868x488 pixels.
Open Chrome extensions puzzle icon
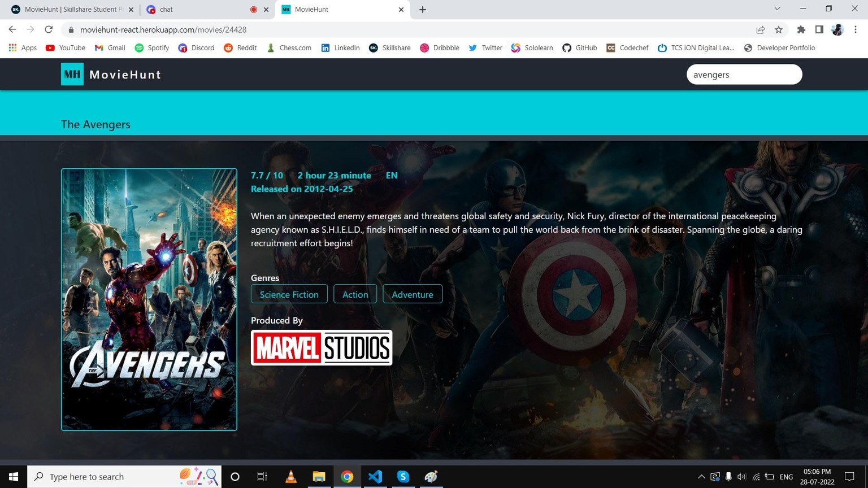[x=801, y=30]
